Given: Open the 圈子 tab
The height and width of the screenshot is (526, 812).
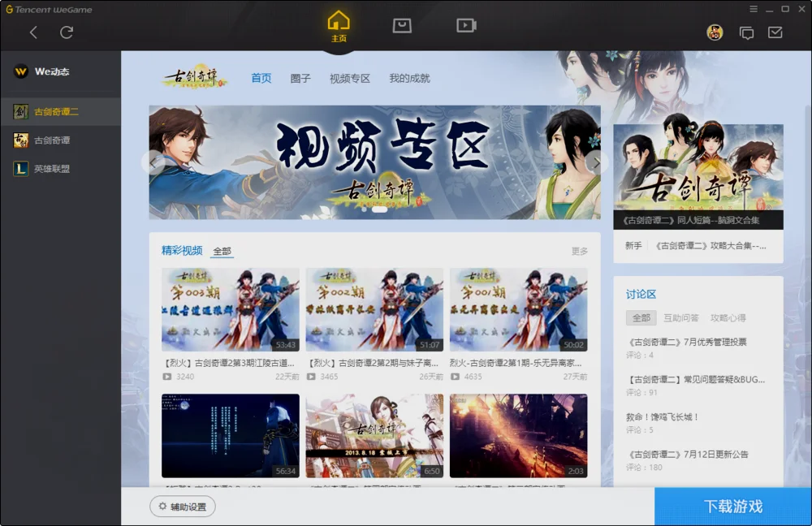Looking at the screenshot, I should (x=300, y=79).
